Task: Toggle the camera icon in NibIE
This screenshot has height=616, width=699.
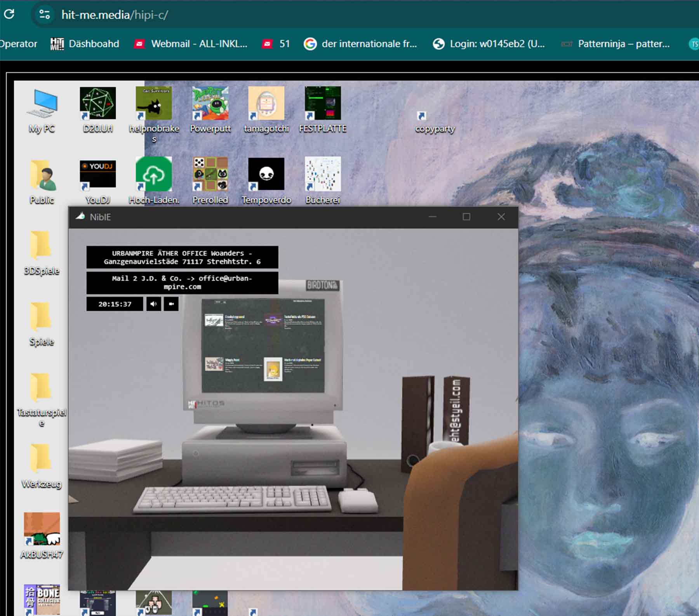Action: click(171, 304)
